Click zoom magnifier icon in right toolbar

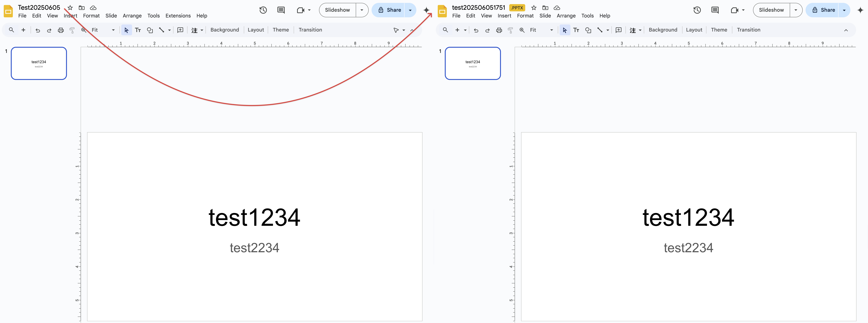click(x=522, y=30)
